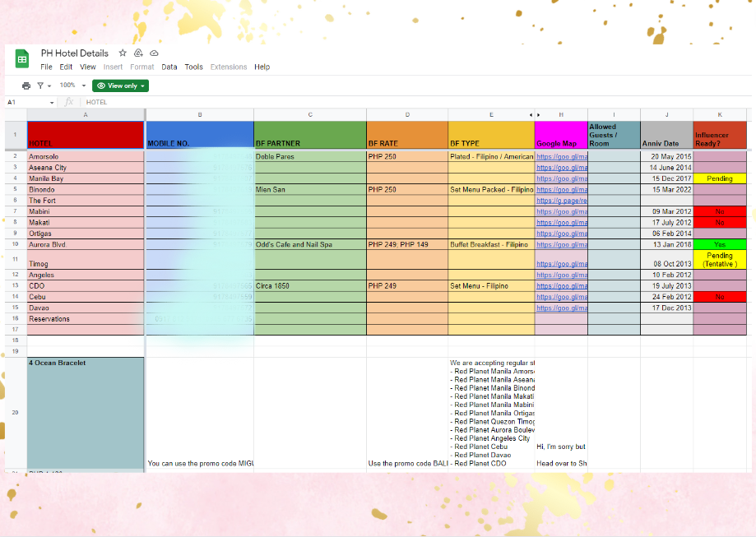Image resolution: width=756 pixels, height=537 pixels.
Task: Click the PH Hotel Details title
Action: (x=75, y=53)
